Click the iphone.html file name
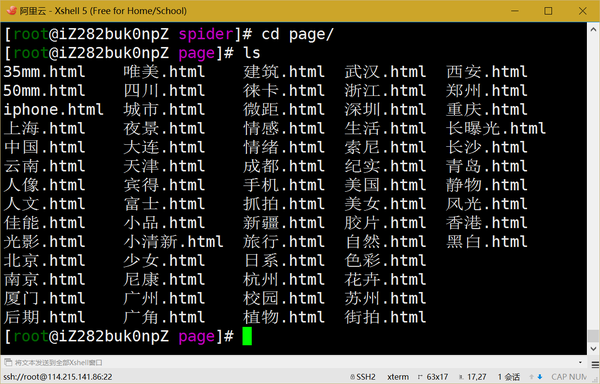Screen dimensions: 600x384 (54, 110)
